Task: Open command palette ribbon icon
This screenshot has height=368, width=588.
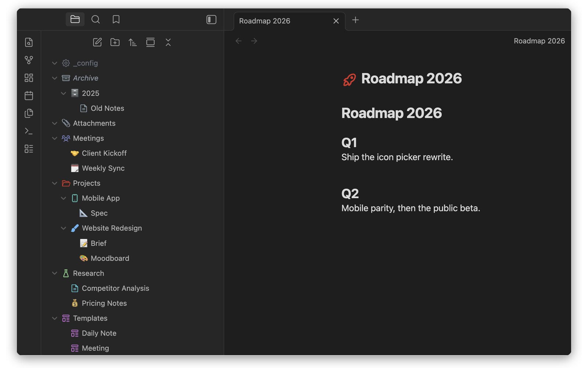Action: [29, 131]
